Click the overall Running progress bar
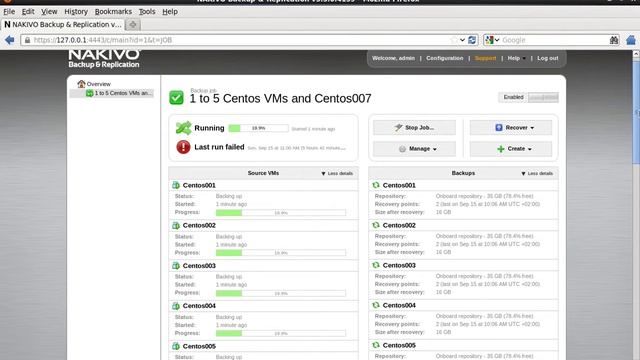This screenshot has width=640, height=360. coord(258,128)
